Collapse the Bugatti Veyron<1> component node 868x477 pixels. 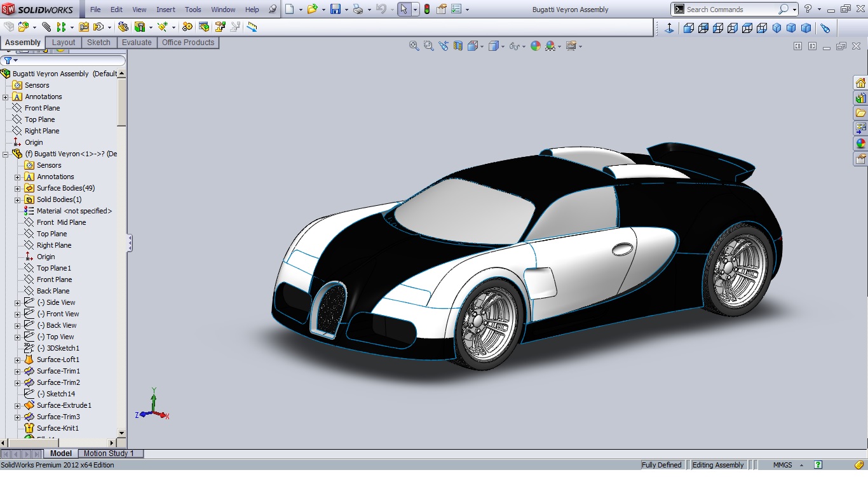[x=5, y=154]
